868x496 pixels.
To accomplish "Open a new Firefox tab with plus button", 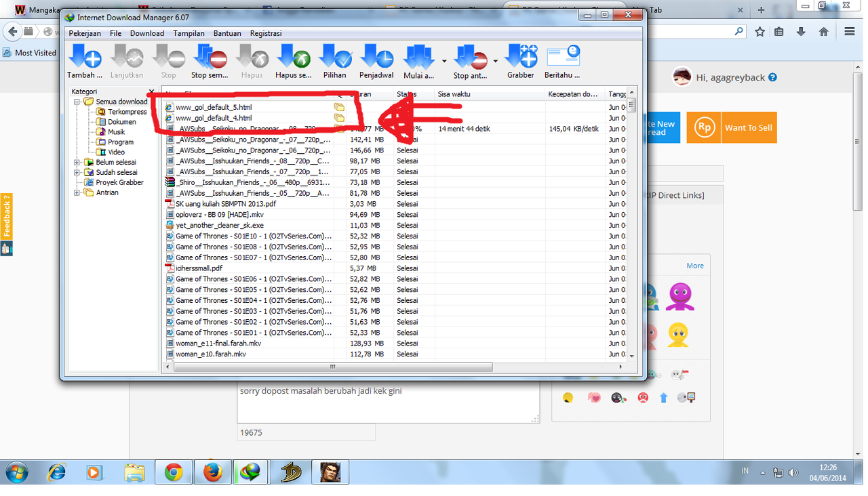I will coord(761,9).
